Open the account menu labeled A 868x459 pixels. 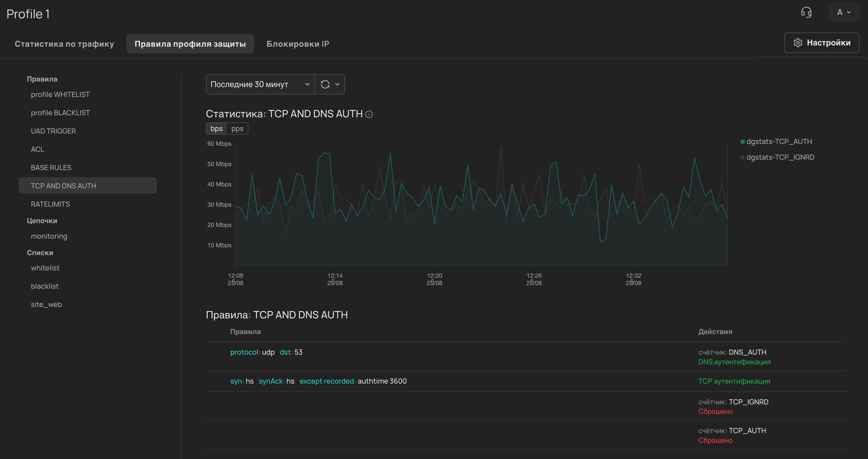(x=843, y=13)
